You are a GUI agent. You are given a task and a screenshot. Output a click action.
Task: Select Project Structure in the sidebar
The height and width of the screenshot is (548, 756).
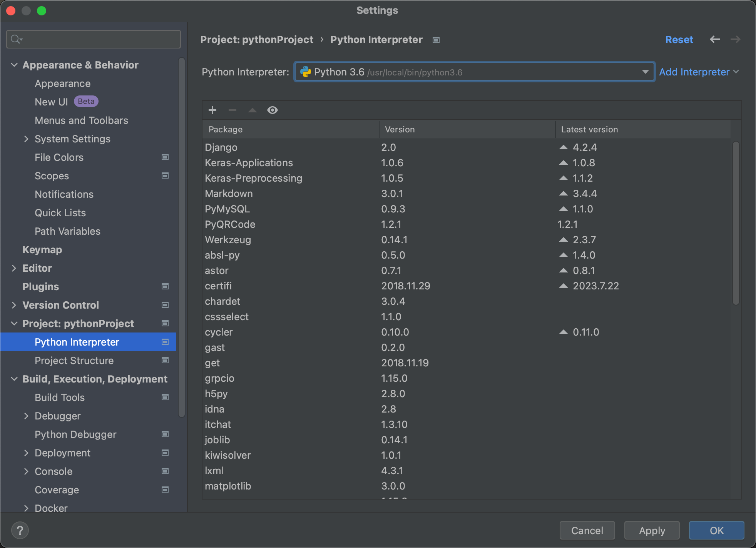(74, 361)
